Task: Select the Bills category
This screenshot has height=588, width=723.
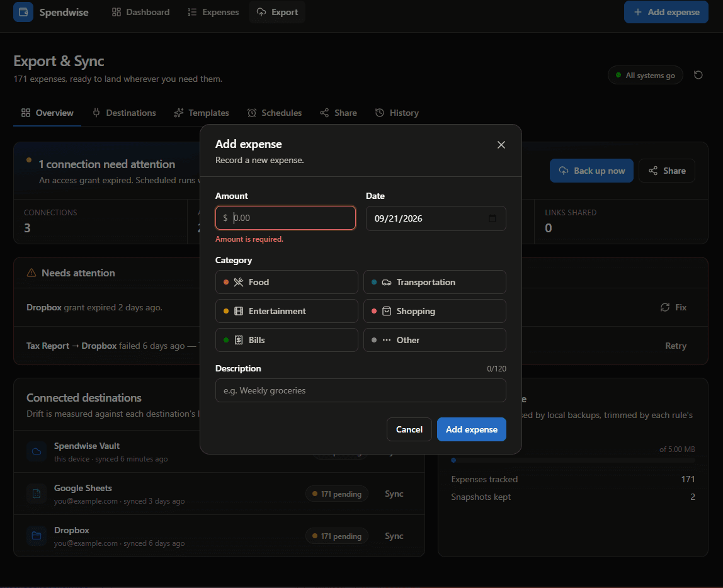Action: click(287, 340)
